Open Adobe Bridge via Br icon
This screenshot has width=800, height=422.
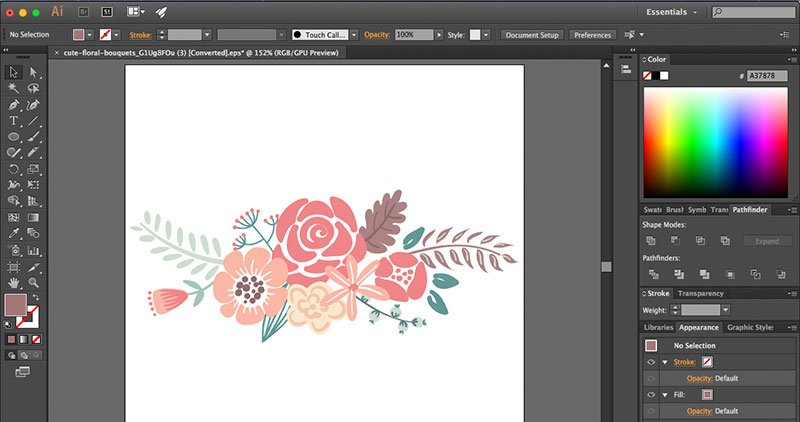click(83, 12)
